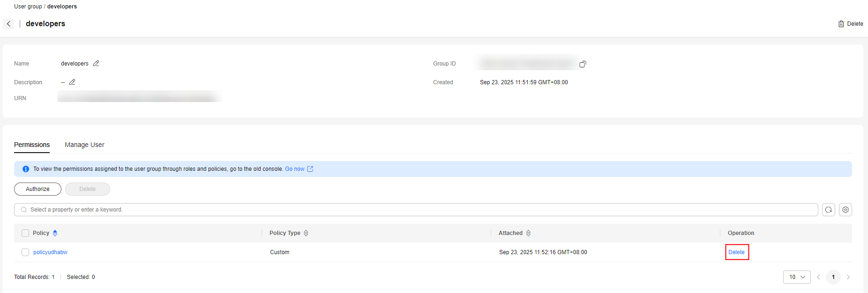Open the policyudhabw policy link
Screen dimensions: 868x293
tap(50, 252)
